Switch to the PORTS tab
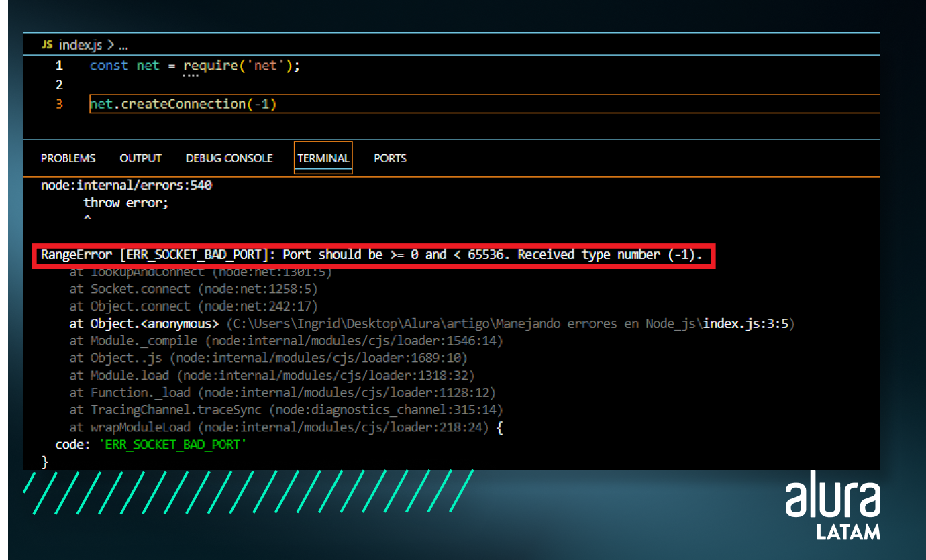926x560 pixels. tap(390, 158)
